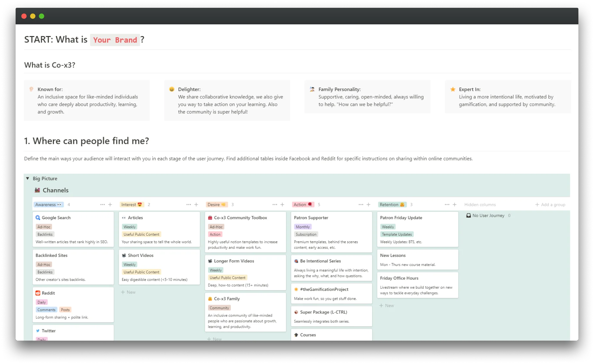Click Add a group button

[550, 205]
